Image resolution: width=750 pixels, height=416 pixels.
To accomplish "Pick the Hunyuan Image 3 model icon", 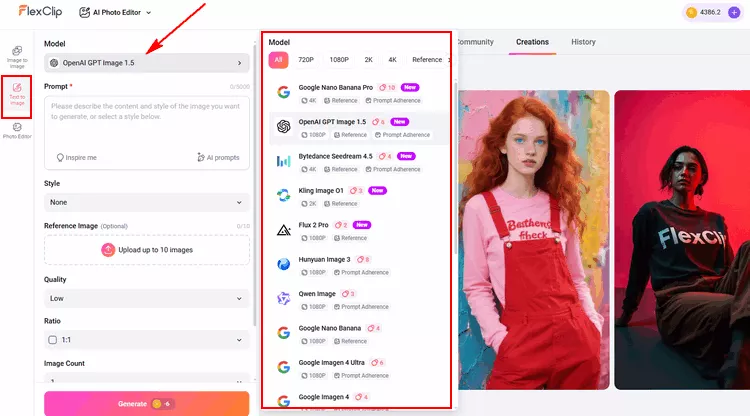I will 283,264.
